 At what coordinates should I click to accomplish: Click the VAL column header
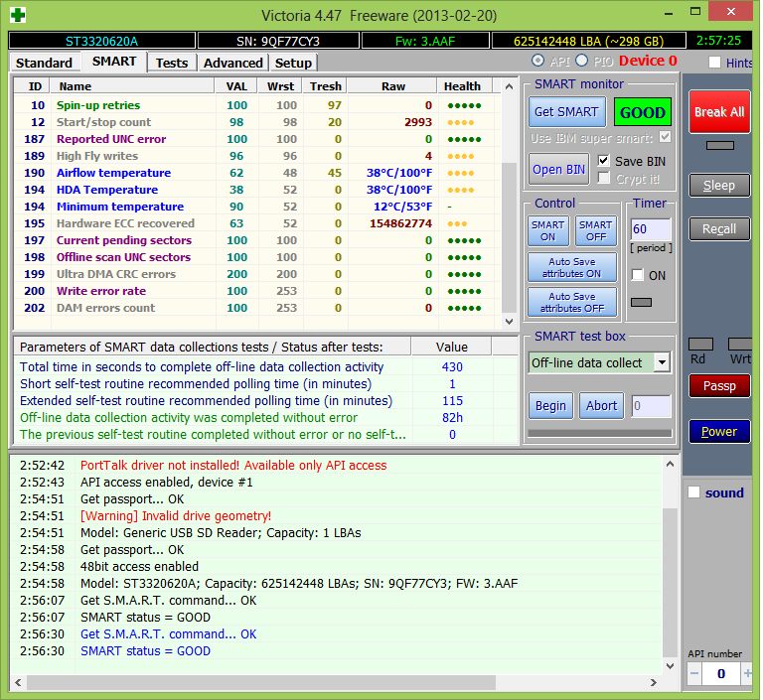236,86
